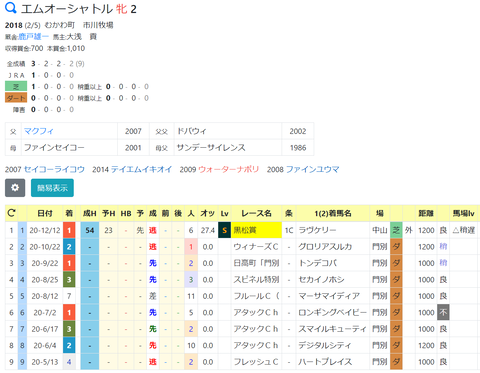The width and height of the screenshot is (480, 373).
Task: Click the レース名 column header
Action: click(256, 213)
